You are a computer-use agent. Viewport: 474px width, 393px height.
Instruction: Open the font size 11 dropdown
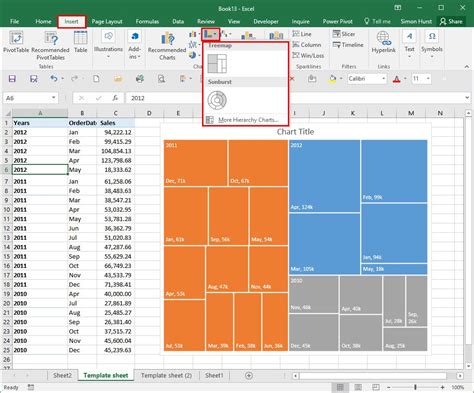(428, 79)
